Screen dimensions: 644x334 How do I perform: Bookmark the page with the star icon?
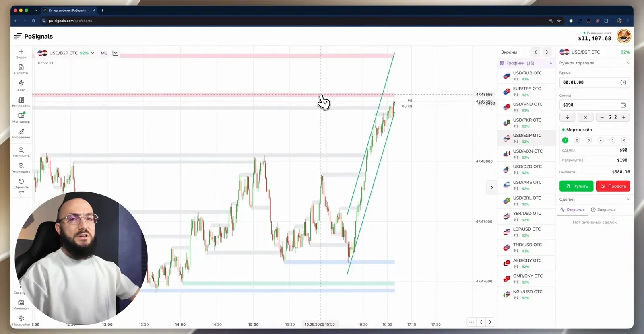559,21
